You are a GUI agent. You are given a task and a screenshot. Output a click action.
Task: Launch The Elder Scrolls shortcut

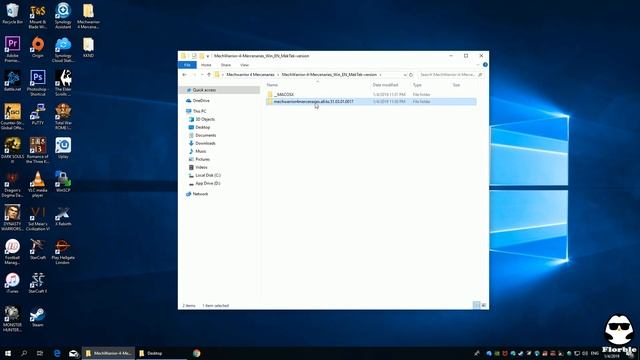tap(63, 83)
